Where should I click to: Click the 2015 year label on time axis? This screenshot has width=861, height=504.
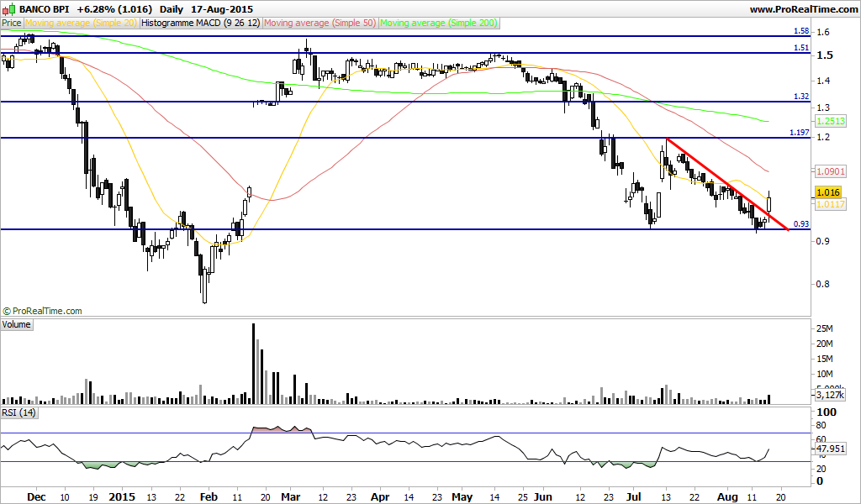pos(122,497)
